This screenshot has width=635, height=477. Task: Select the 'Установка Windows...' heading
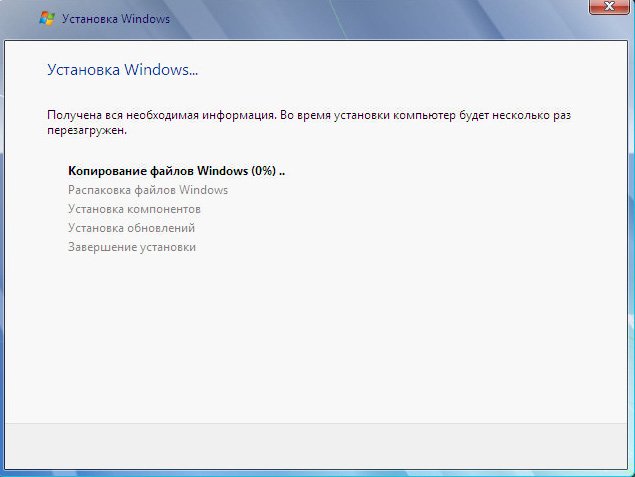coord(123,70)
